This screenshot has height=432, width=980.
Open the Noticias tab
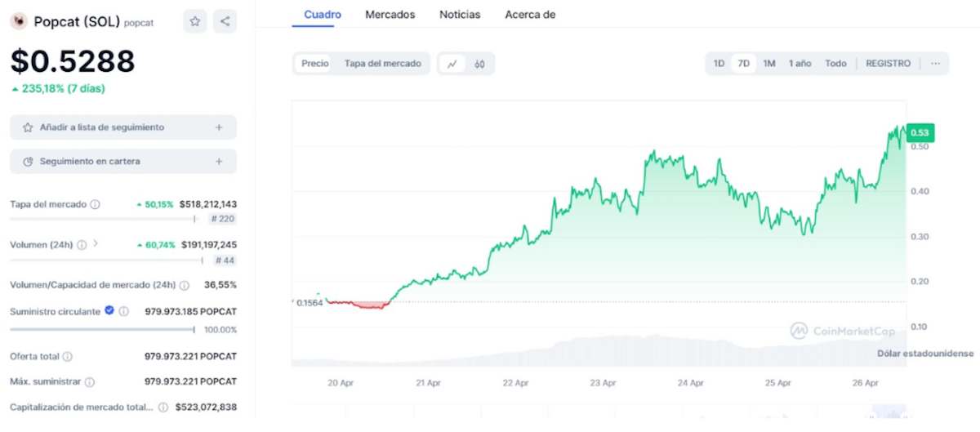(460, 14)
